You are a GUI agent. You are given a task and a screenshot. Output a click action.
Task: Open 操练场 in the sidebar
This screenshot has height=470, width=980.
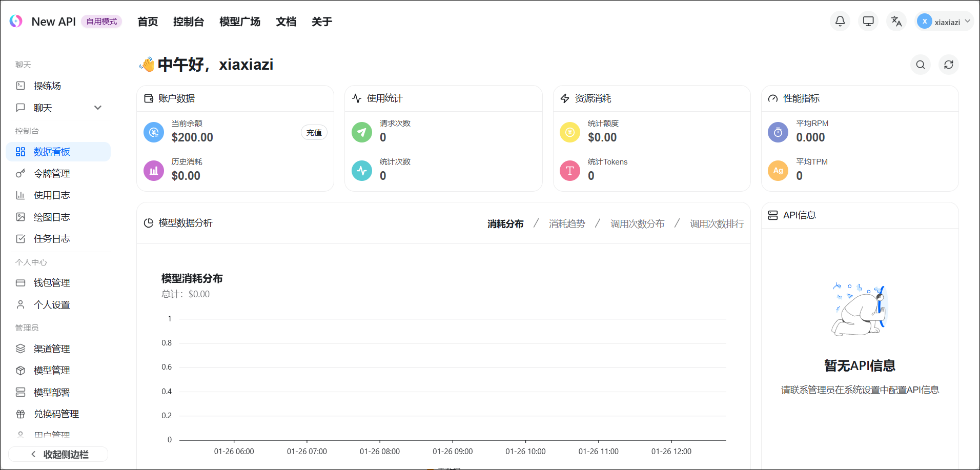coord(47,86)
